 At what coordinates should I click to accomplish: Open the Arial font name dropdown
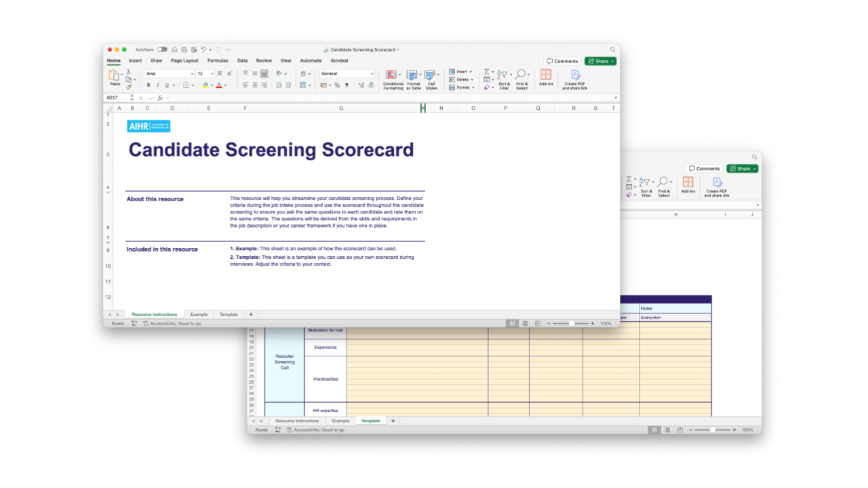click(170, 73)
